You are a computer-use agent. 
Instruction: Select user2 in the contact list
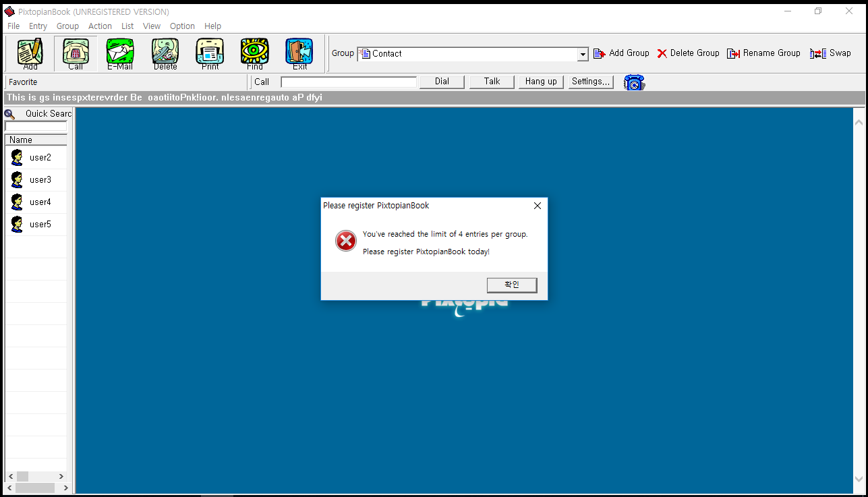[36, 158]
